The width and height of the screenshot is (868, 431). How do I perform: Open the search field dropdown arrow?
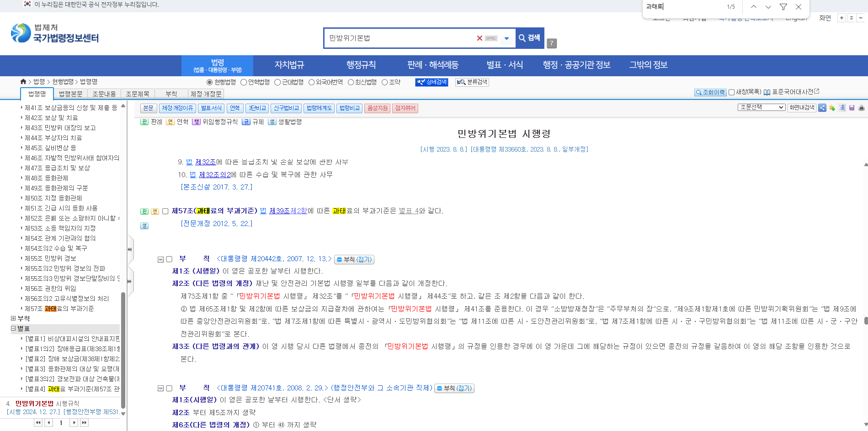506,38
